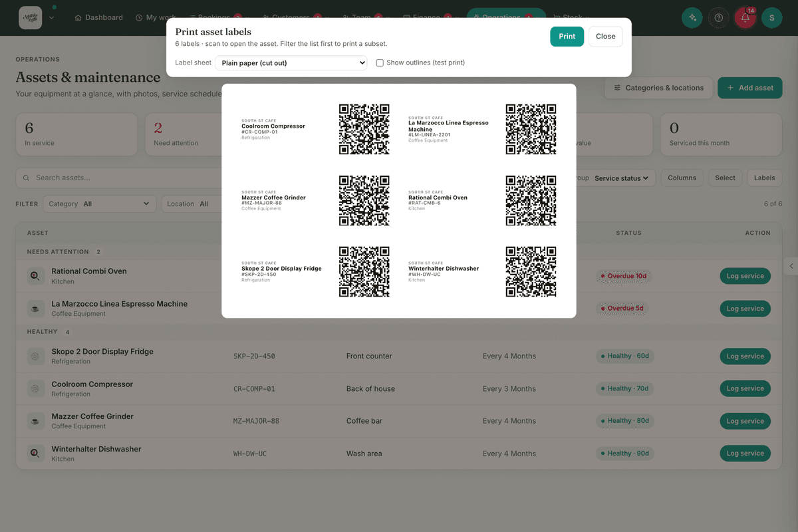Open the AI assistant sparkle icon

coord(692,18)
